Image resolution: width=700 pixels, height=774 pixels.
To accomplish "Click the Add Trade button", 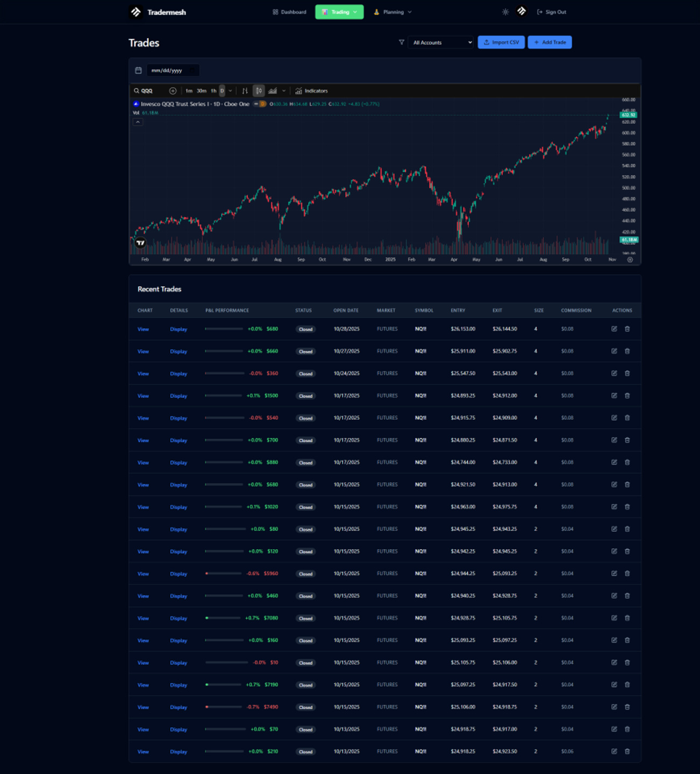I will (x=549, y=42).
